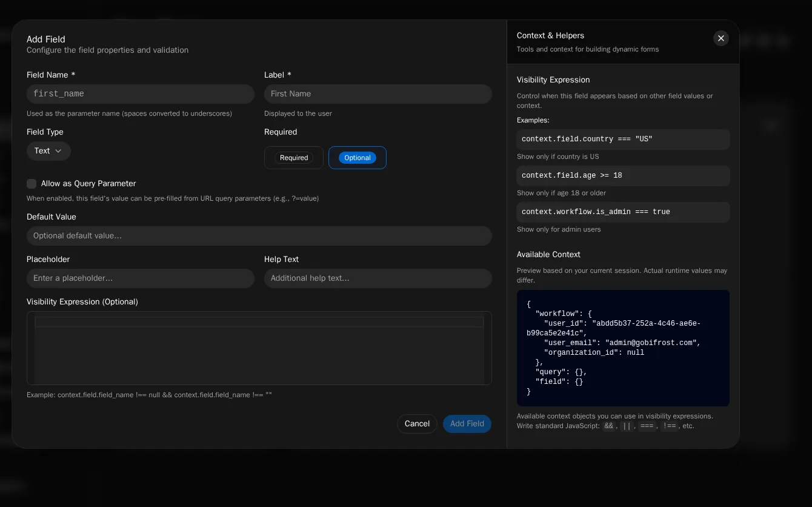The height and width of the screenshot is (507, 812).
Task: Click the Visibility Expression heading
Action: [553, 80]
